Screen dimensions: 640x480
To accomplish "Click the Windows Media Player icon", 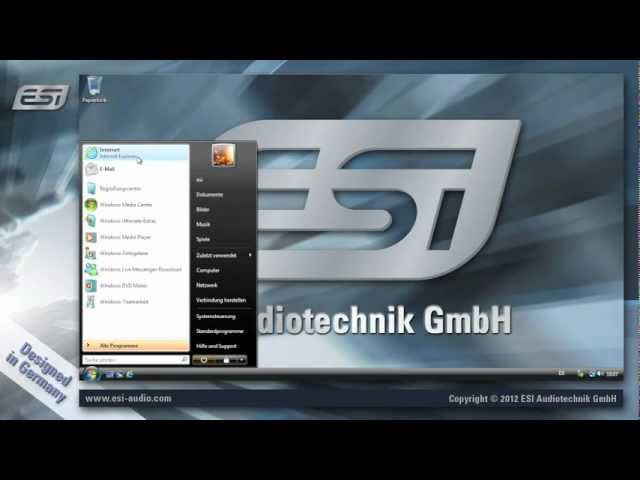I will click(x=91, y=237).
